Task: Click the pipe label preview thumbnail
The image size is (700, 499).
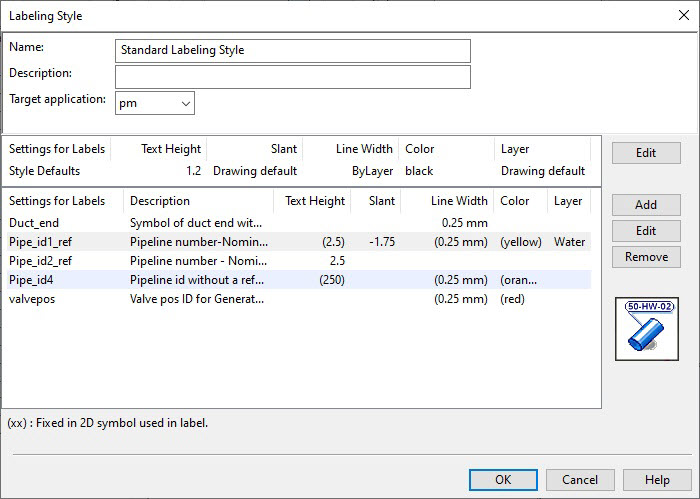Action: pos(646,329)
